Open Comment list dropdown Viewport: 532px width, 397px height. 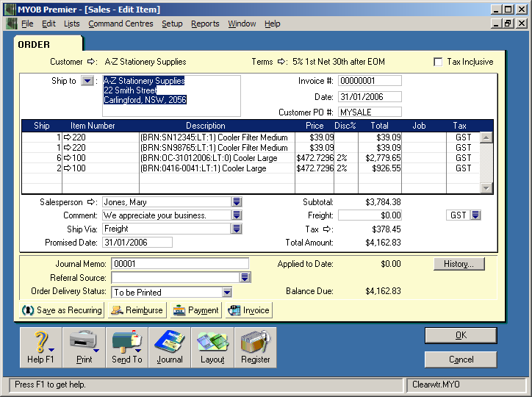coord(237,215)
